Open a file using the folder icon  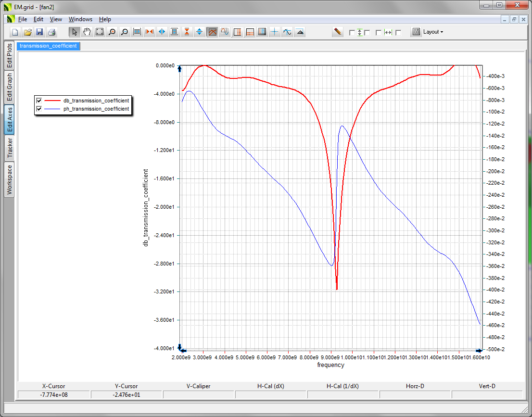27,32
